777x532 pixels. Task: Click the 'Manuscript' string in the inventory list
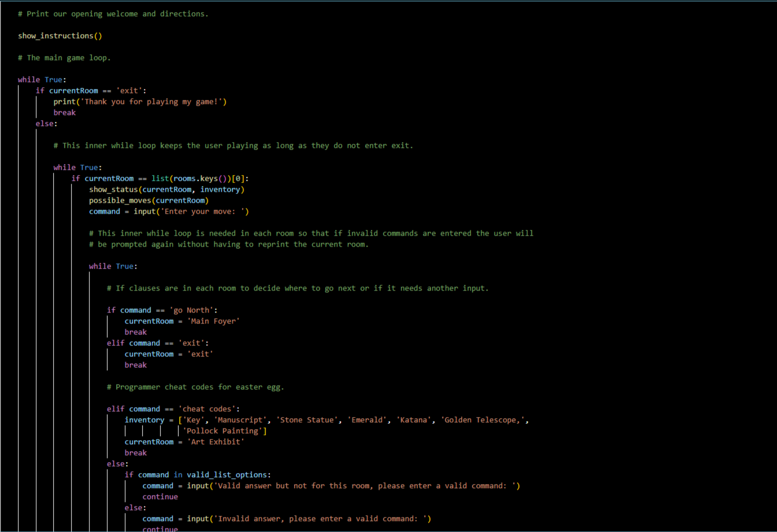240,420
